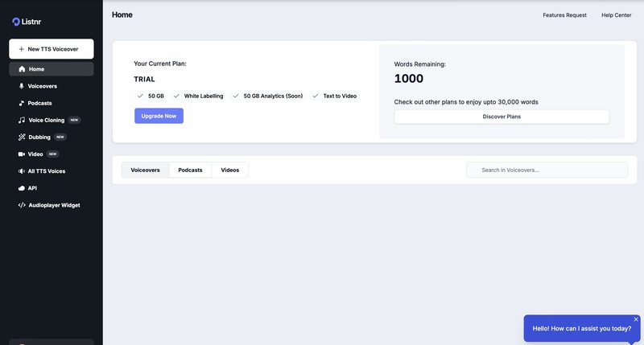Click the Voiceovers microphone icon
The width and height of the screenshot is (644, 345).
(22, 86)
